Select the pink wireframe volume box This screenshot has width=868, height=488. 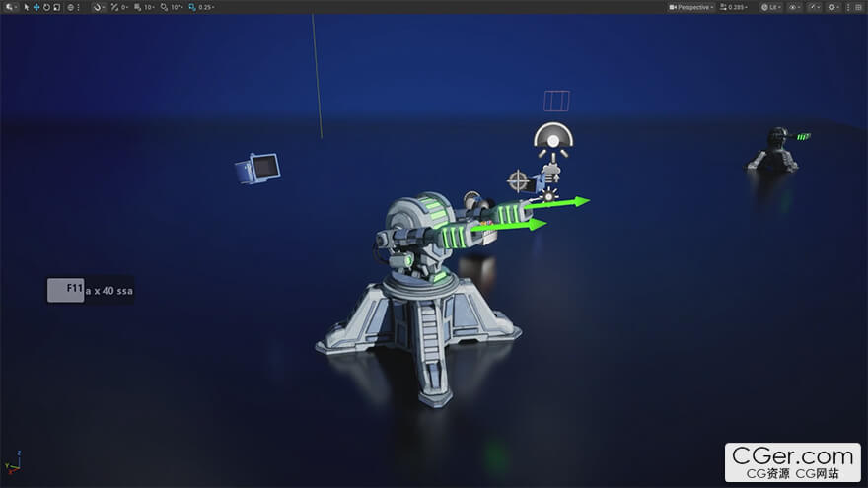(x=557, y=102)
